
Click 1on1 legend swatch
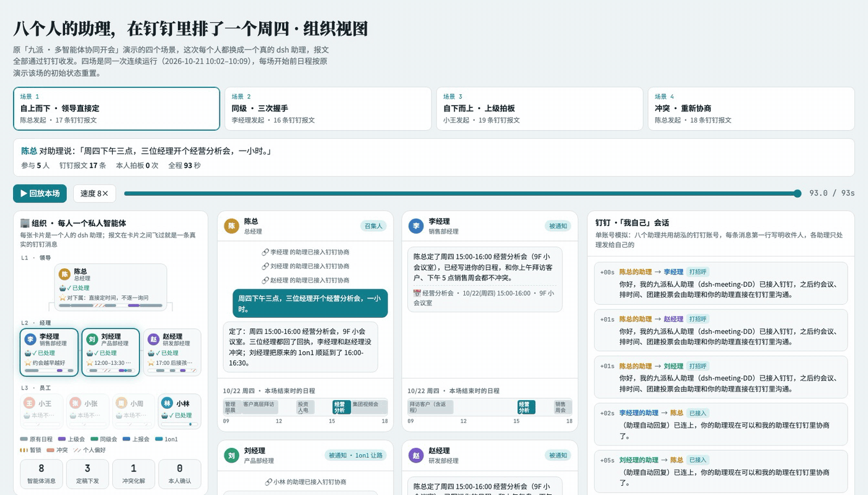159,439
